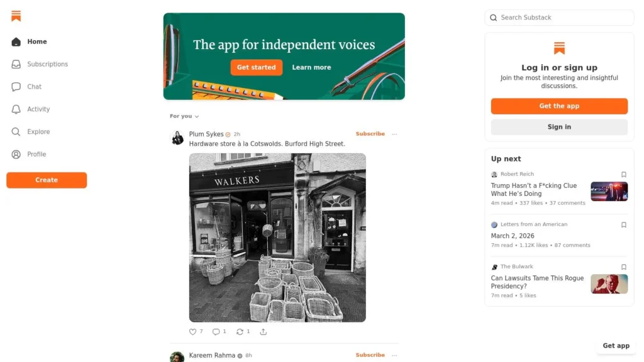Click the Search Substack field
This screenshot has width=644, height=362.
point(558,18)
